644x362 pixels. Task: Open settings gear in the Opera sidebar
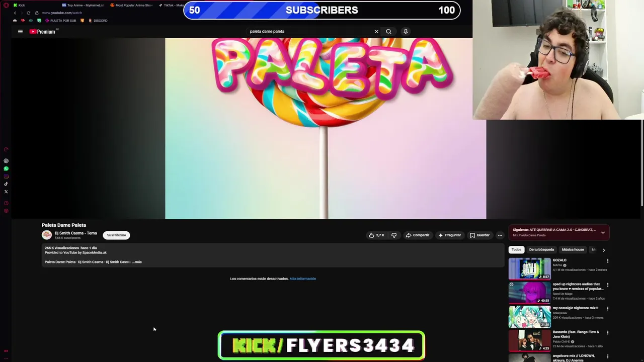coord(6,211)
